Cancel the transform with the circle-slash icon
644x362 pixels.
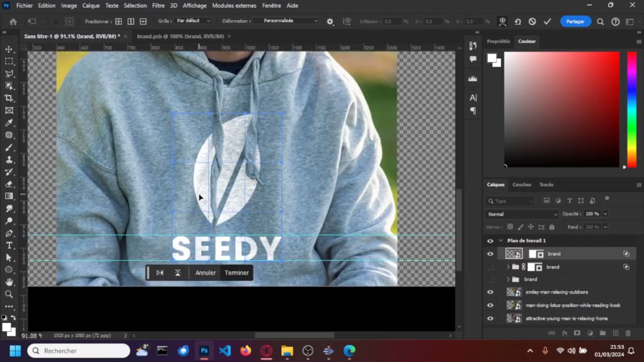532,21
